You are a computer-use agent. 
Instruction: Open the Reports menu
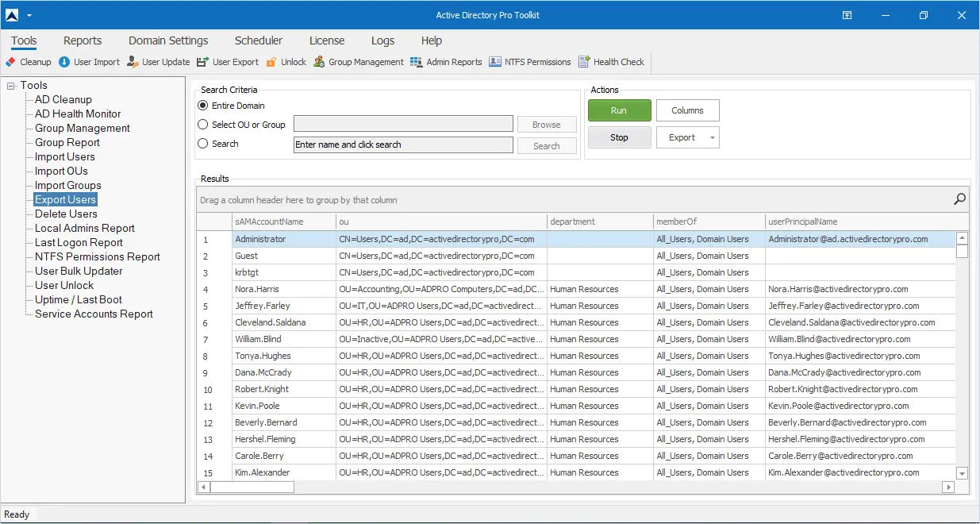83,40
